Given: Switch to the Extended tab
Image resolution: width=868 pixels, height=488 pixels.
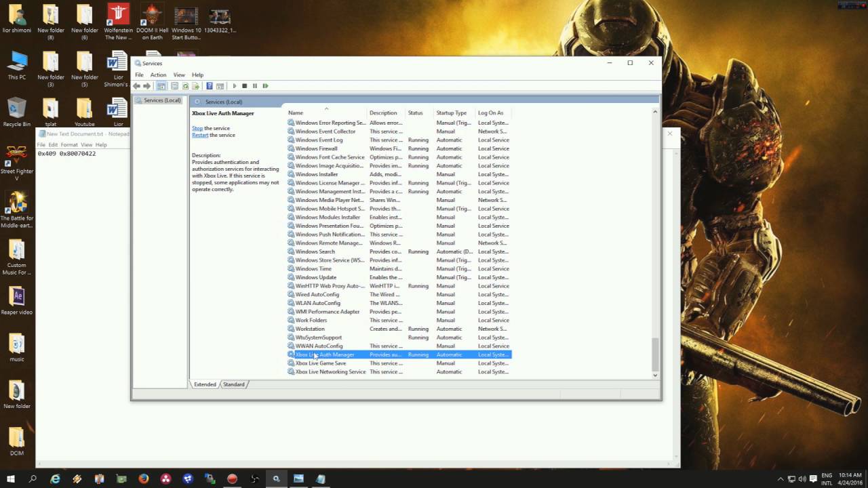Looking at the screenshot, I should click(205, 384).
